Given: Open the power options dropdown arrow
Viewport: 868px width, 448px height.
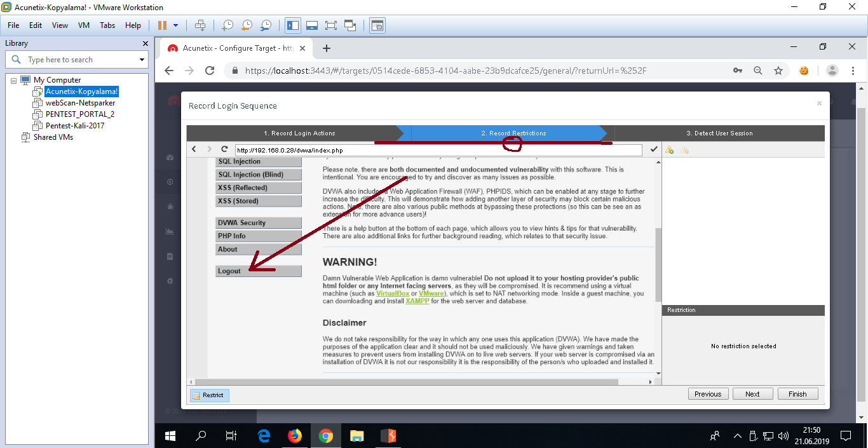Looking at the screenshot, I should 175,25.
